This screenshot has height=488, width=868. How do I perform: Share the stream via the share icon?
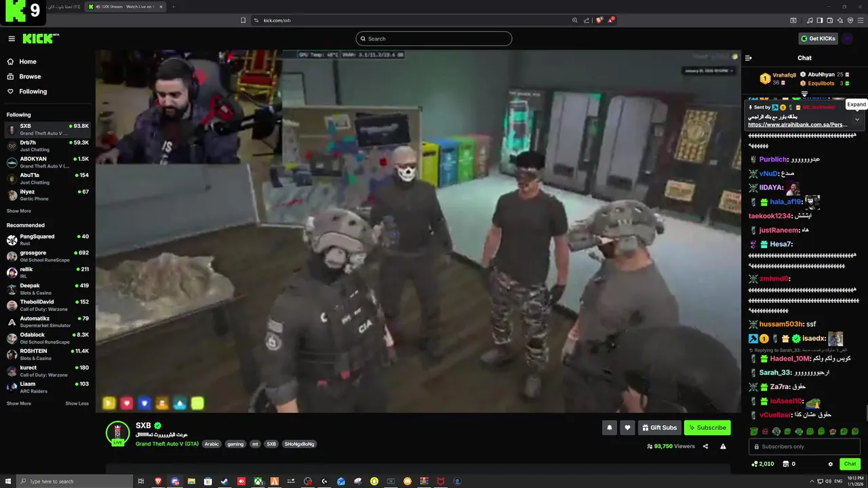tap(705, 446)
